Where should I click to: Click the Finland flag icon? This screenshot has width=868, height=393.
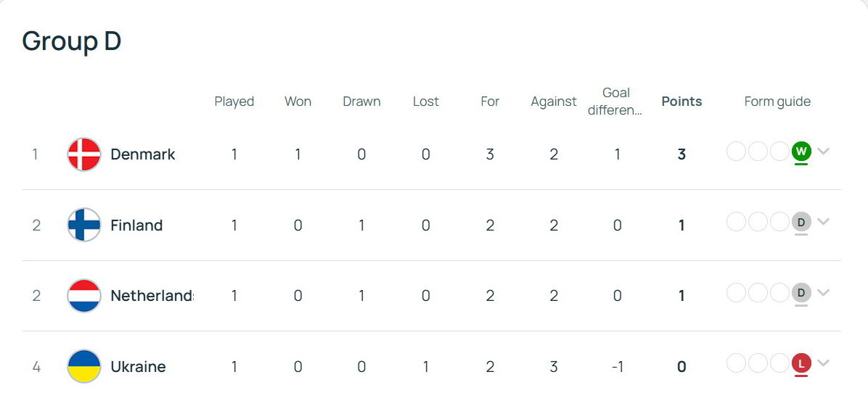click(x=84, y=225)
